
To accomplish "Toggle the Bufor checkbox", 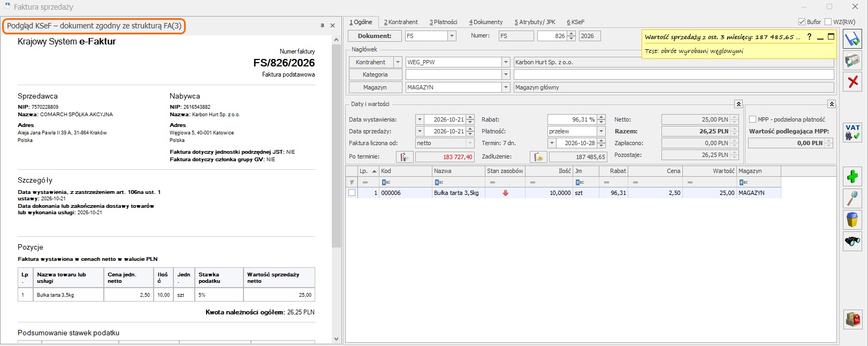I will pos(802,22).
